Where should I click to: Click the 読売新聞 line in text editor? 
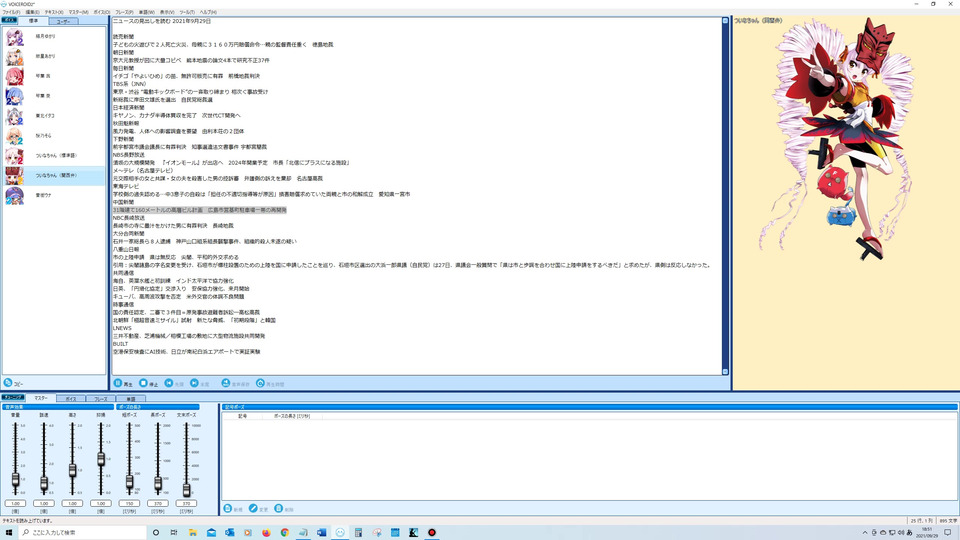pos(123,37)
